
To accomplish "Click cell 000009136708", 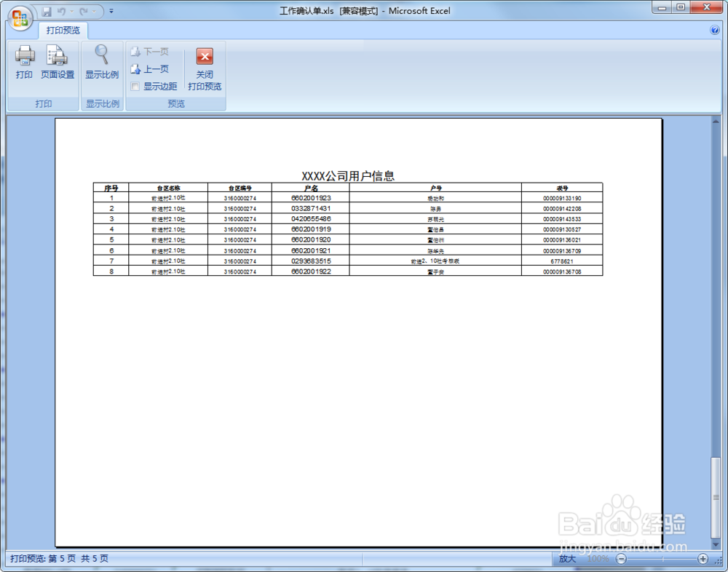I will tap(562, 271).
